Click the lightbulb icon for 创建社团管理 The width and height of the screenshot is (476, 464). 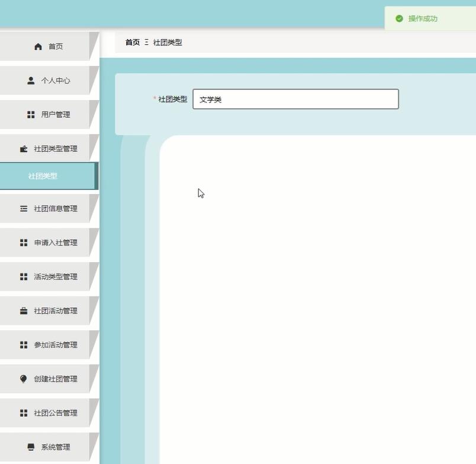(22, 379)
